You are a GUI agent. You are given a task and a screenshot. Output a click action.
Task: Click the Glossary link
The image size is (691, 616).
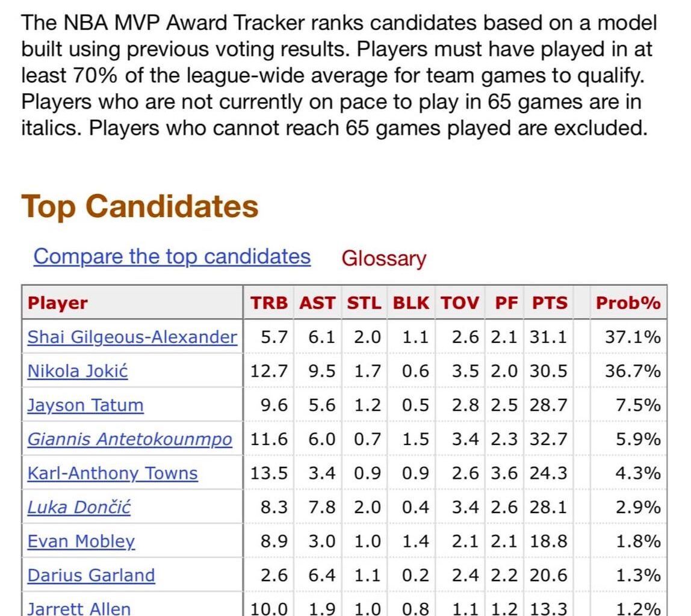(383, 258)
